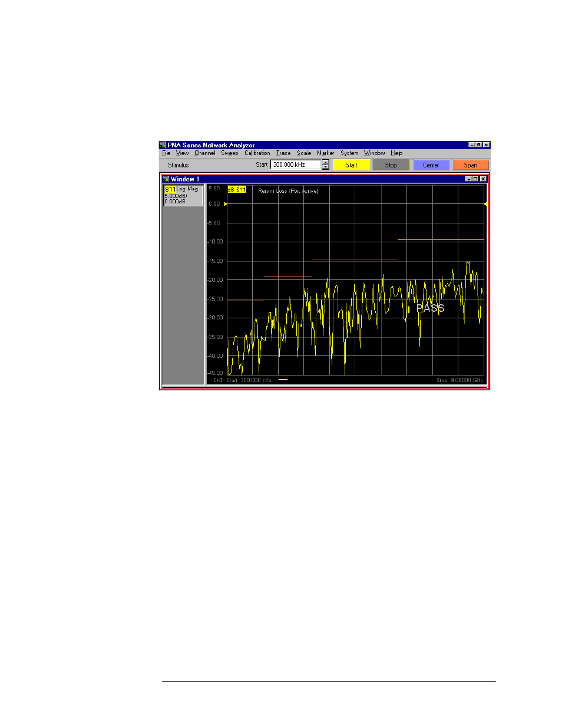Click the yellow dB-S11 trace label
Screen dimensions: 562x728
point(237,190)
